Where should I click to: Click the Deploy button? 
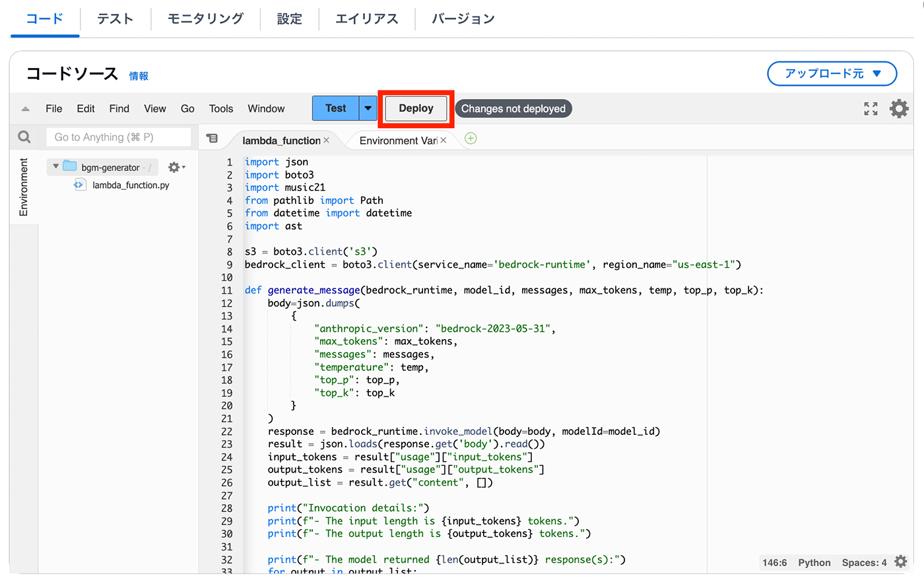pyautogui.click(x=416, y=108)
